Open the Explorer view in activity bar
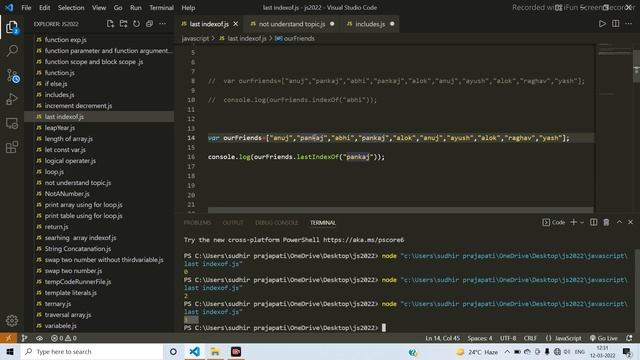This screenshot has width=640, height=360. pos(12,28)
